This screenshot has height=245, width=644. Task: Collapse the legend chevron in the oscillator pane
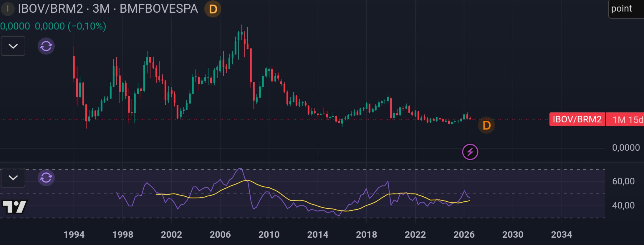pos(13,177)
